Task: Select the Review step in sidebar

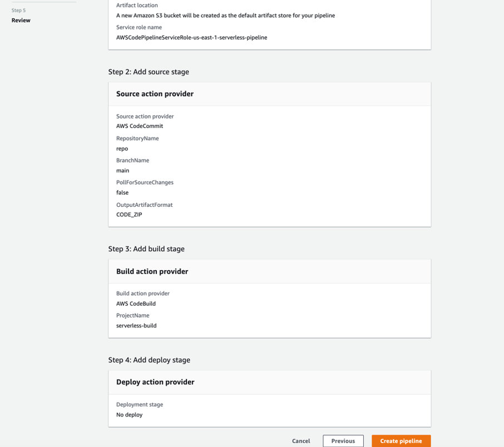Action: (21, 21)
